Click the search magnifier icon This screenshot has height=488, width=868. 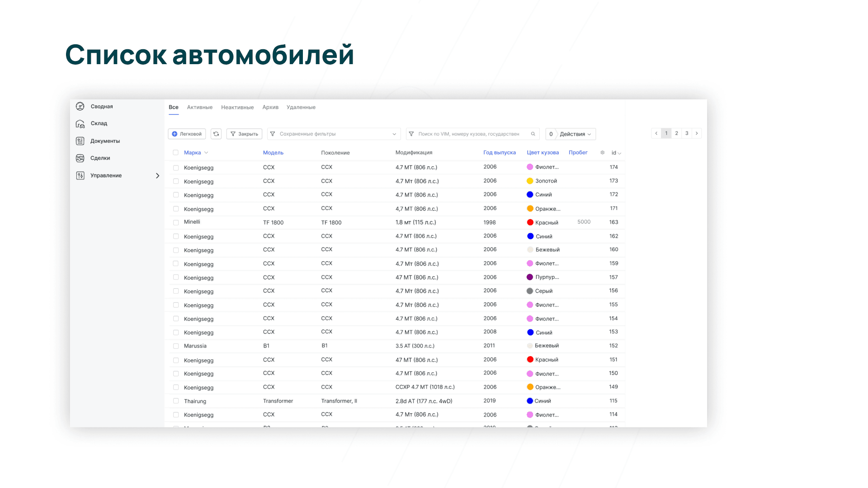point(533,134)
